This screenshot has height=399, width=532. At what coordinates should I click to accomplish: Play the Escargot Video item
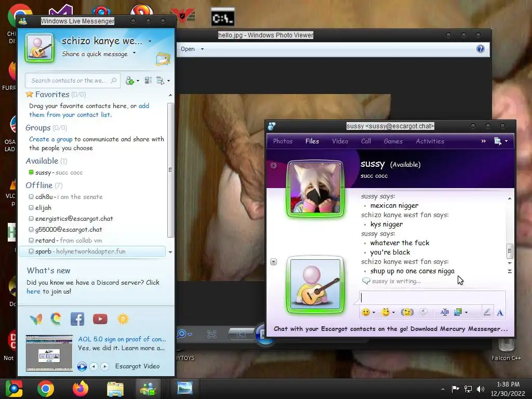pyautogui.click(x=82, y=366)
